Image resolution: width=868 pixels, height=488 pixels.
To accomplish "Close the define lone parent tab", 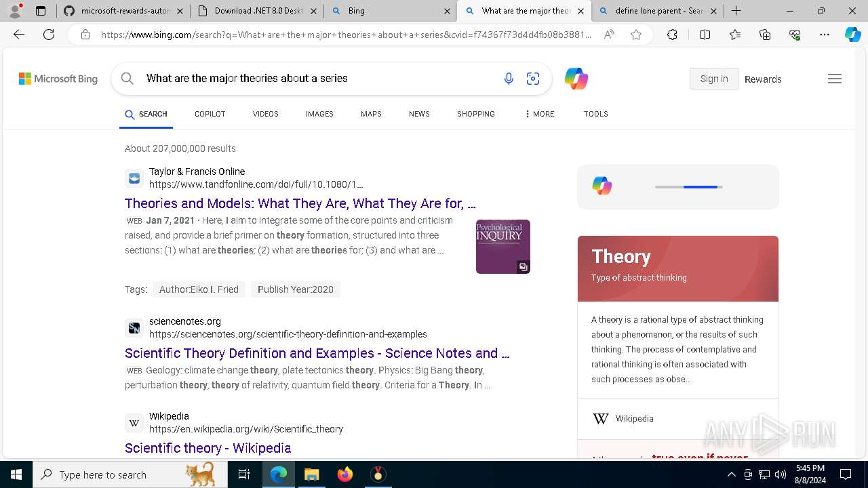I will coord(713,11).
